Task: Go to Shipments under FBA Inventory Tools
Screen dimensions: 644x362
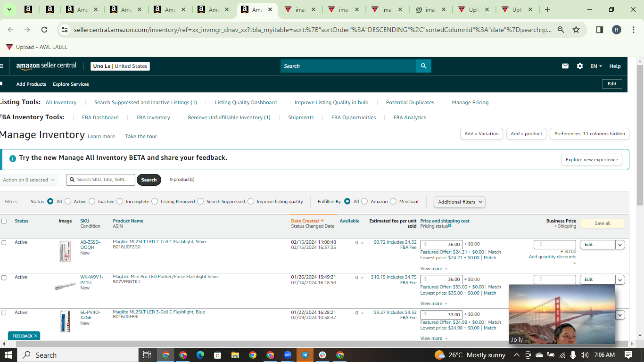Action: click(x=301, y=117)
